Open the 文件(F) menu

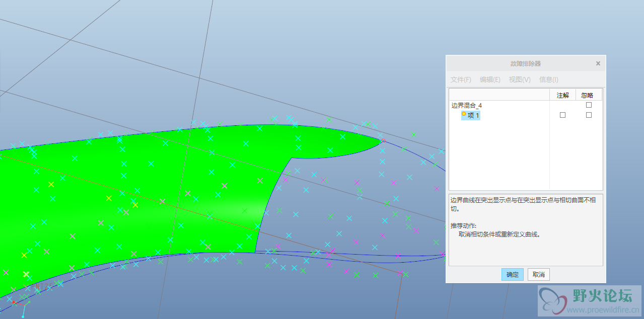pyautogui.click(x=461, y=79)
